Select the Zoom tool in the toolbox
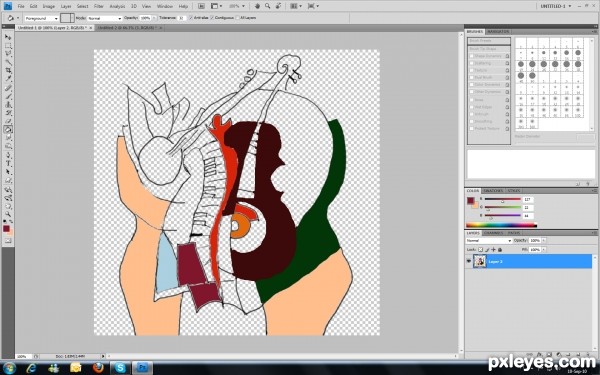The width and height of the screenshot is (600, 375). pos(8,214)
